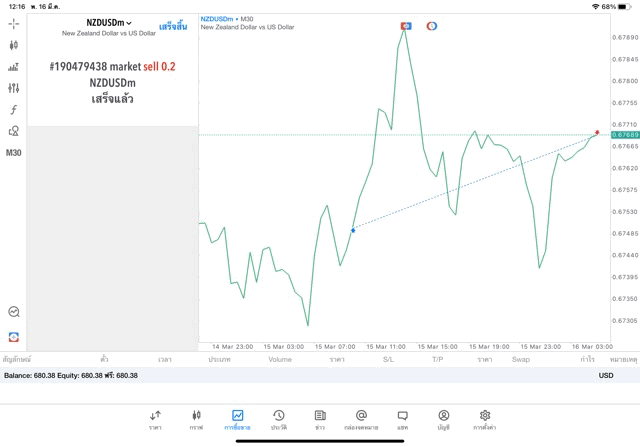Tap the T/P column header
This screenshot has width=640, height=447.
pyautogui.click(x=438, y=360)
